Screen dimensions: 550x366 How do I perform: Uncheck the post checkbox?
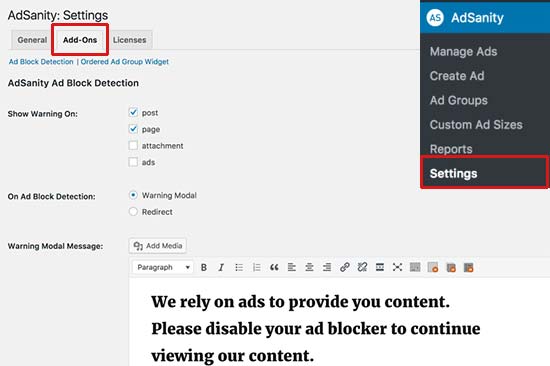click(133, 112)
